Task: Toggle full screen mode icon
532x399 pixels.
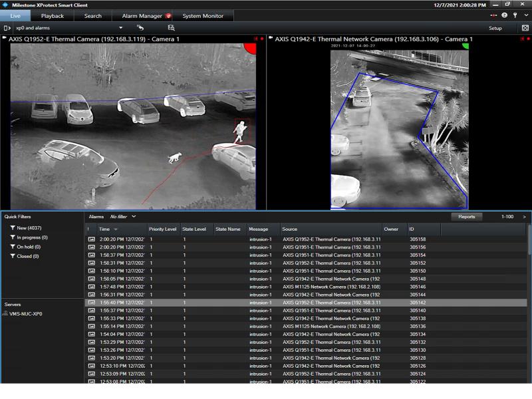Action: click(x=525, y=28)
